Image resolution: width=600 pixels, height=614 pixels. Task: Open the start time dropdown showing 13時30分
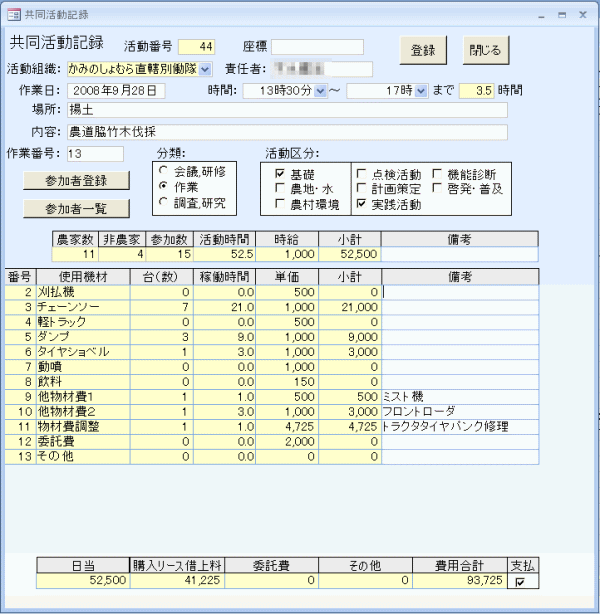[x=320, y=91]
